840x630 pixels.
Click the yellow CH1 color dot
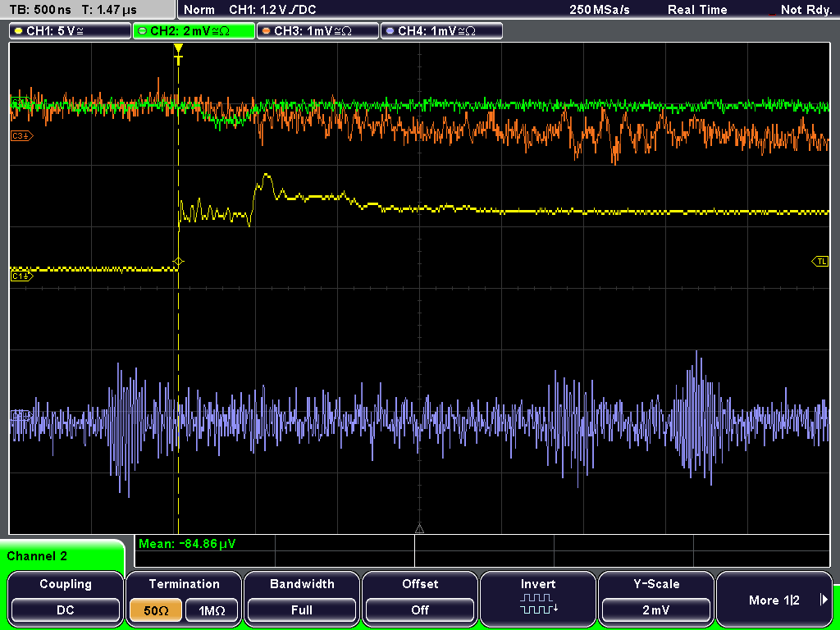19,31
